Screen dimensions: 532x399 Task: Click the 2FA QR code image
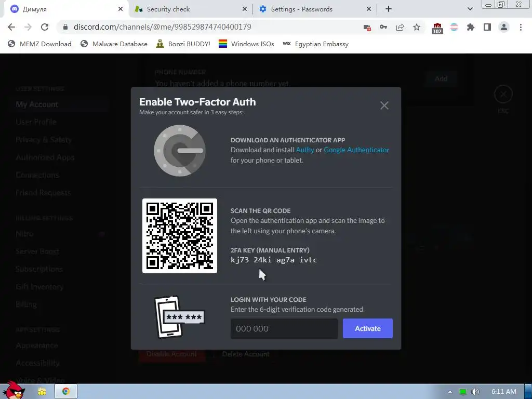pos(180,236)
